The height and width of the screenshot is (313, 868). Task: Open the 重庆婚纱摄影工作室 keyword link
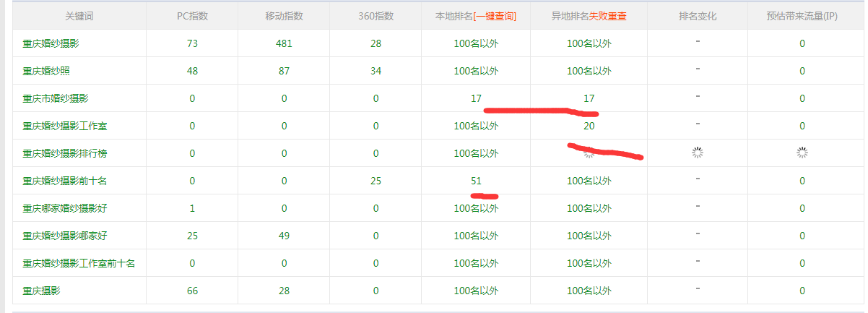point(65,126)
